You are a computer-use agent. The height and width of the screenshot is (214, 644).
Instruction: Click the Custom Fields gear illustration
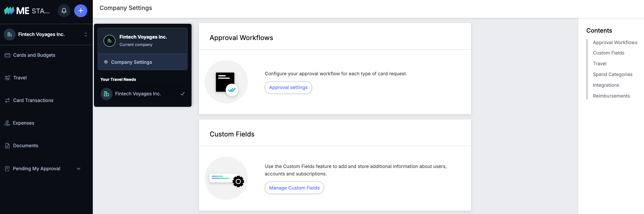pyautogui.click(x=226, y=178)
